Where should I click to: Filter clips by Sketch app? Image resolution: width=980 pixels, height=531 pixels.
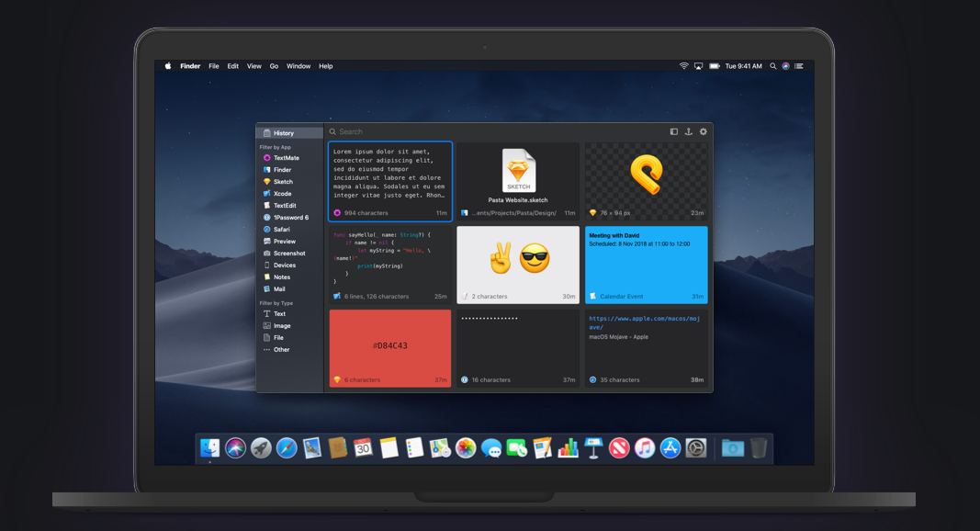pos(283,182)
